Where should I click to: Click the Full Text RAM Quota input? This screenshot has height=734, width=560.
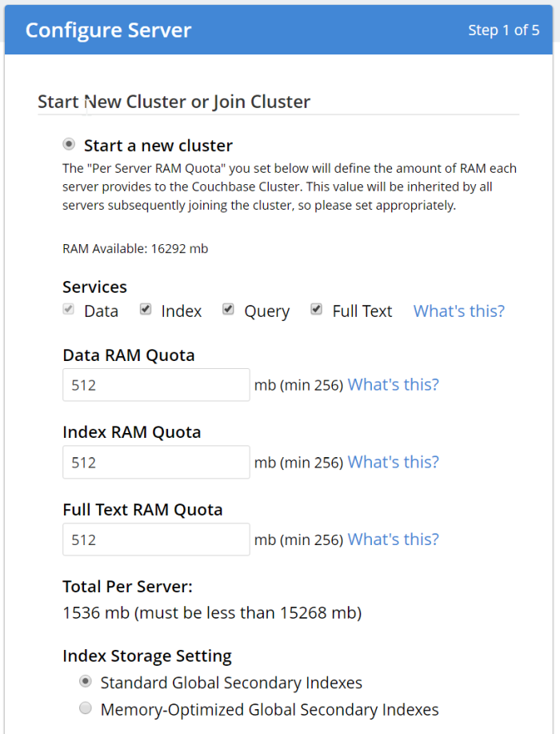point(156,539)
